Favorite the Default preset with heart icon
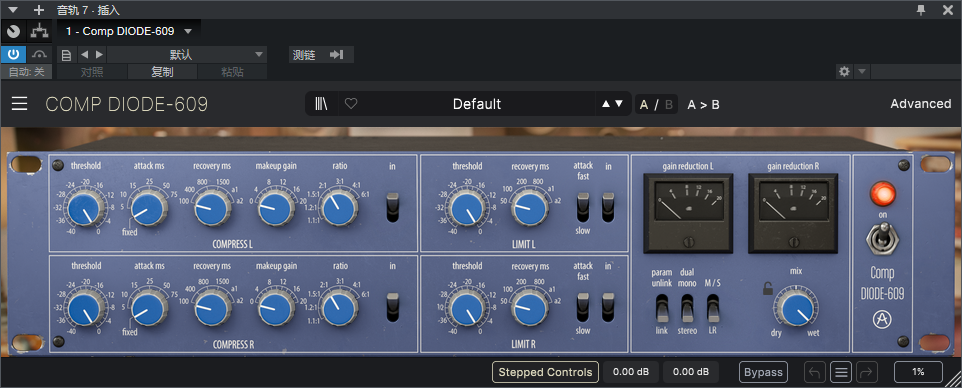The width and height of the screenshot is (962, 388). coord(351,104)
